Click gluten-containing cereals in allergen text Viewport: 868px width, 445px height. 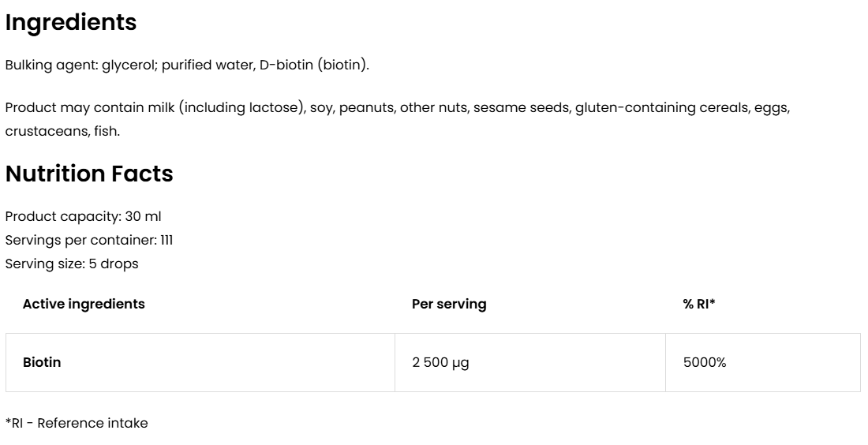[657, 107]
